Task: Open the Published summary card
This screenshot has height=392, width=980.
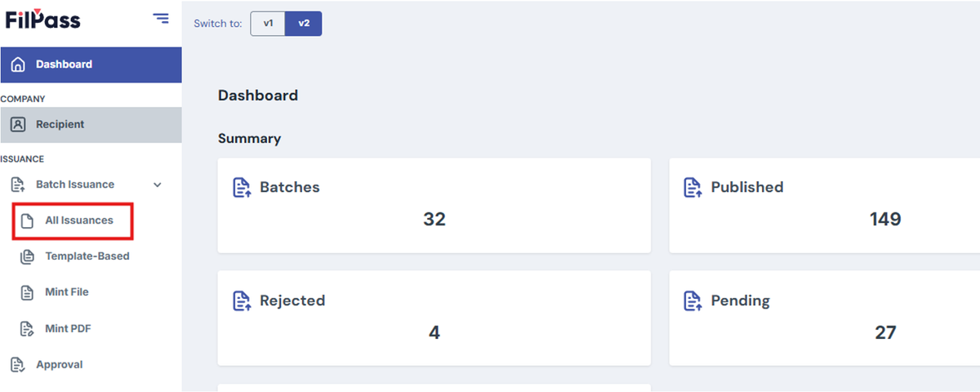Action: (x=824, y=206)
